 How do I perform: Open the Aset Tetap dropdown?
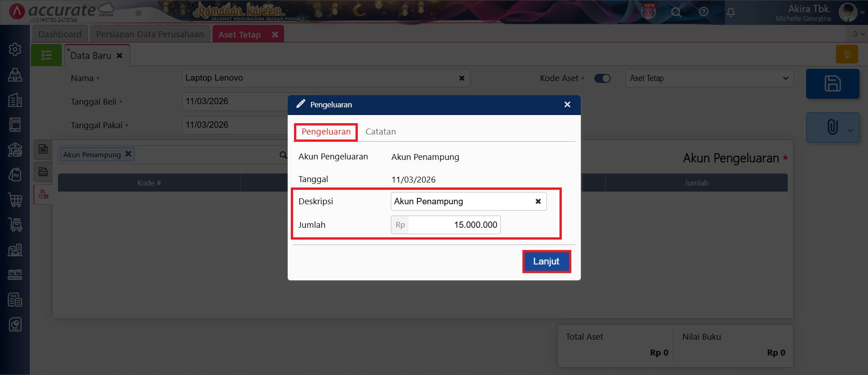pyautogui.click(x=709, y=78)
